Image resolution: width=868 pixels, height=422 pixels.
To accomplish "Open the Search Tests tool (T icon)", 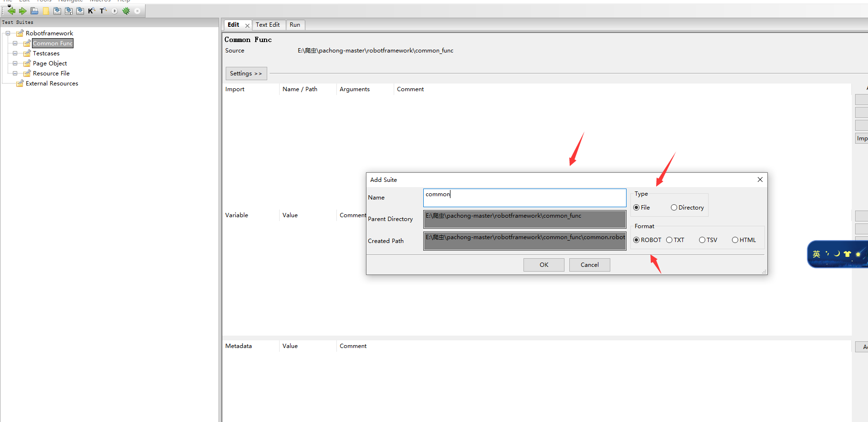I will click(103, 11).
